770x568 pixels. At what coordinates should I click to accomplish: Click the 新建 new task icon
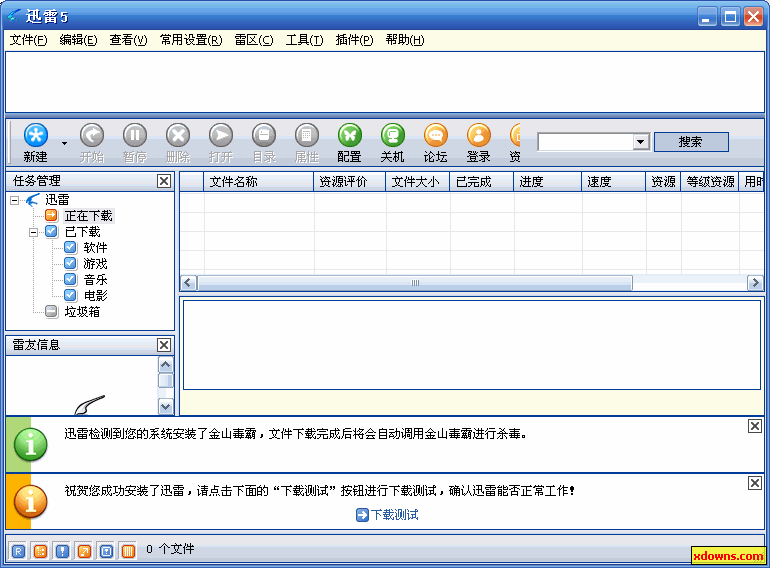[x=36, y=135]
